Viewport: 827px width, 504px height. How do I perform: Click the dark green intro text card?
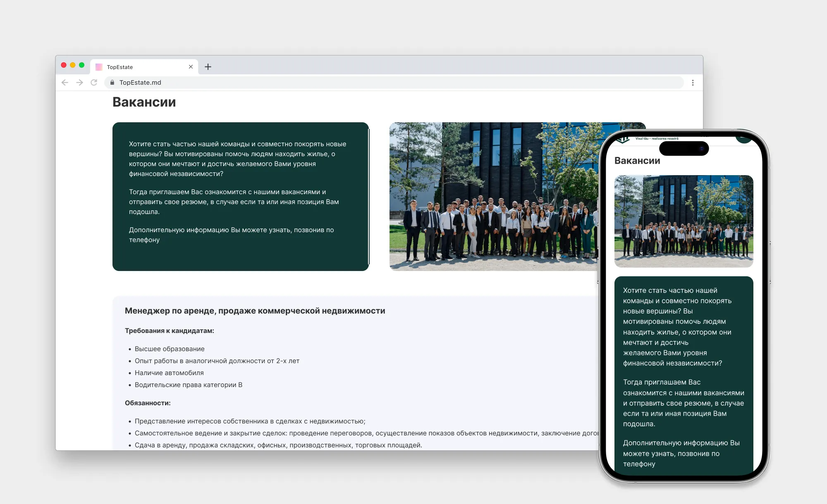pyautogui.click(x=240, y=197)
